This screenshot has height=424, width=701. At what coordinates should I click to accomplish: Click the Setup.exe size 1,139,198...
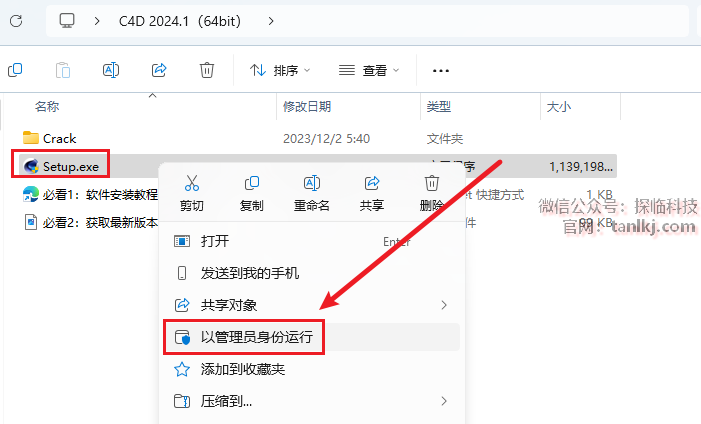(581, 167)
